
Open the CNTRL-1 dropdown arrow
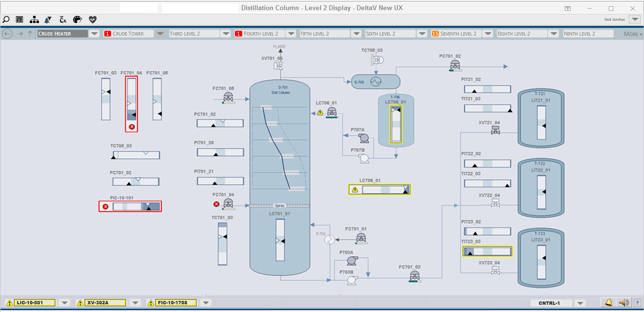[x=581, y=303]
